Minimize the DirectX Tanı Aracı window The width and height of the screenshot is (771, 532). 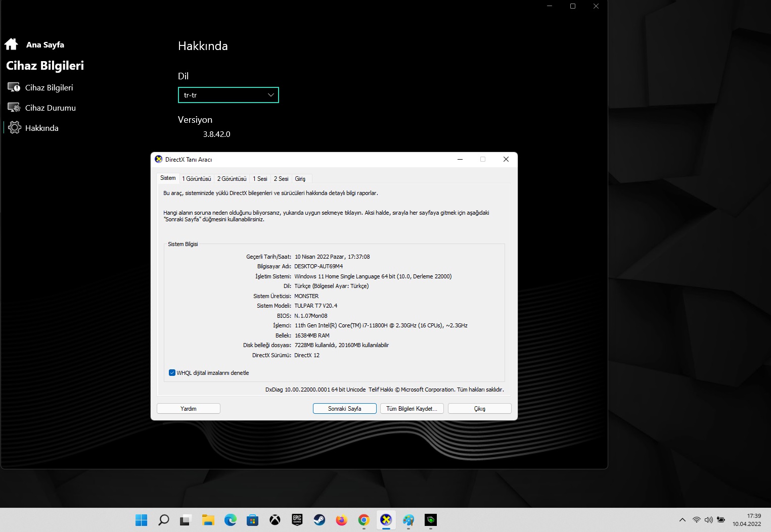click(x=460, y=159)
